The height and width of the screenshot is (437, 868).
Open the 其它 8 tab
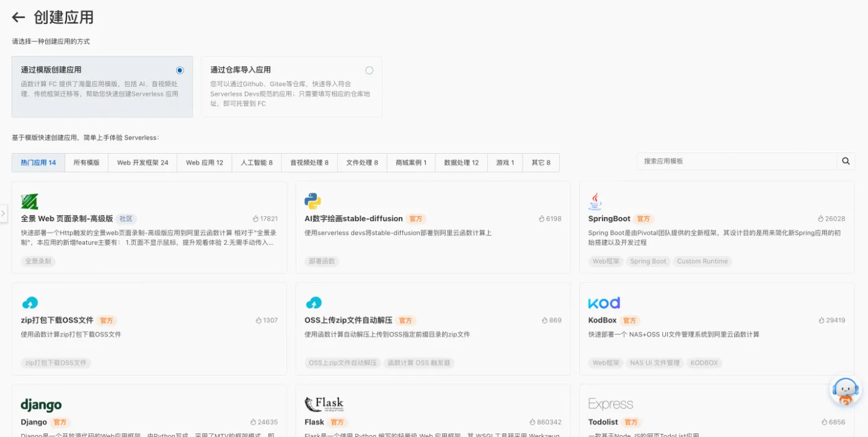[541, 163]
